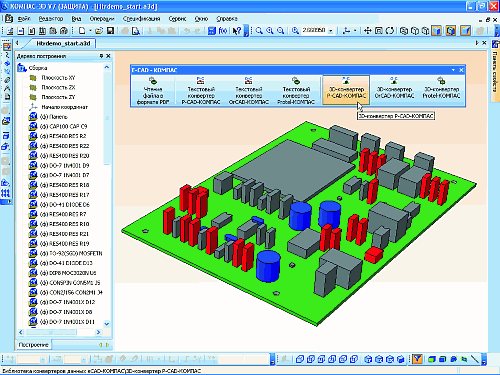500x375 pixels.
Task: Click the Чтение файлов формата PDF button
Action: [x=153, y=91]
